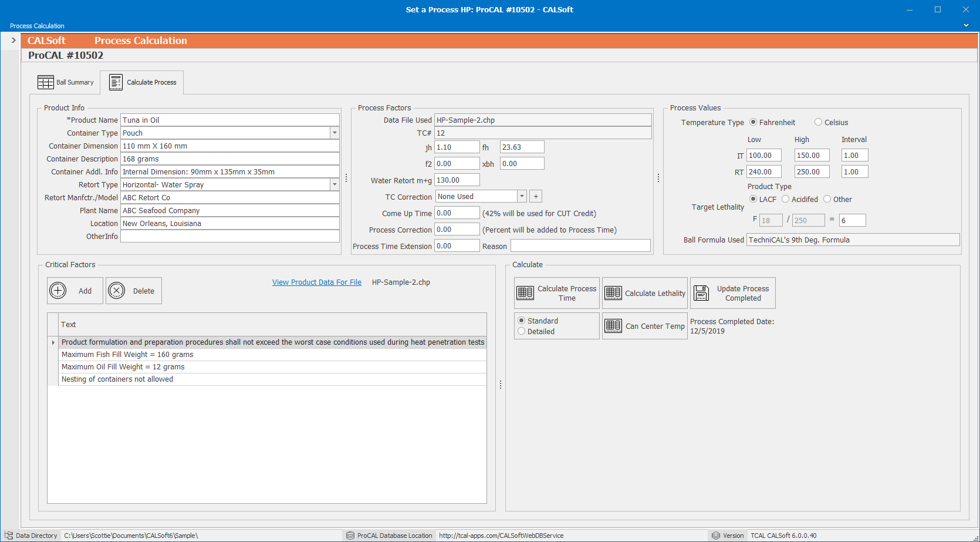Click the Calculate Lethality grid icon
The width and height of the screenshot is (980, 542).
pos(613,293)
